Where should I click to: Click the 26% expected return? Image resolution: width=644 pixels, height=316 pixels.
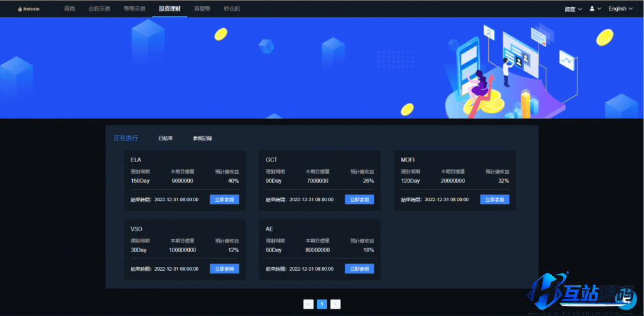click(369, 181)
